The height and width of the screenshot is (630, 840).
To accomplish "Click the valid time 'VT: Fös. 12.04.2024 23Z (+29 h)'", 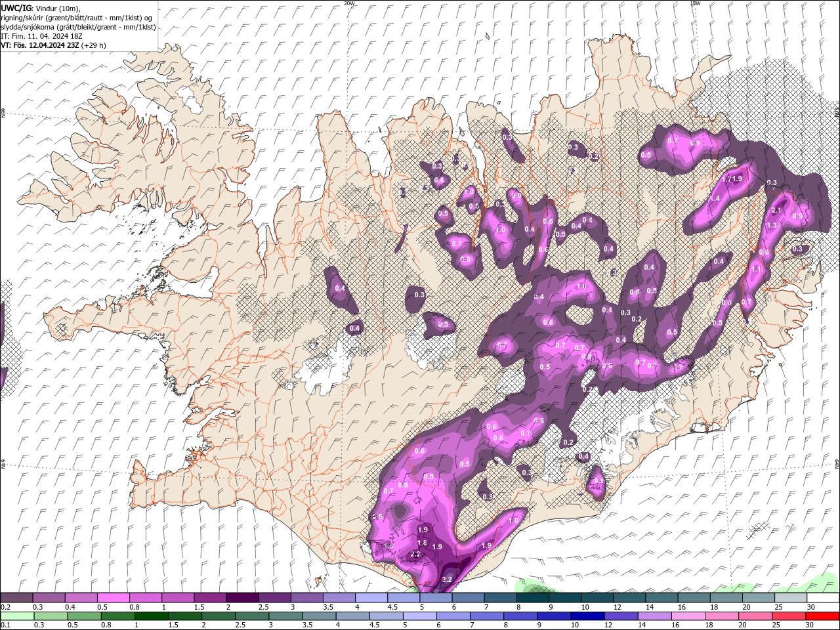I will point(53,45).
